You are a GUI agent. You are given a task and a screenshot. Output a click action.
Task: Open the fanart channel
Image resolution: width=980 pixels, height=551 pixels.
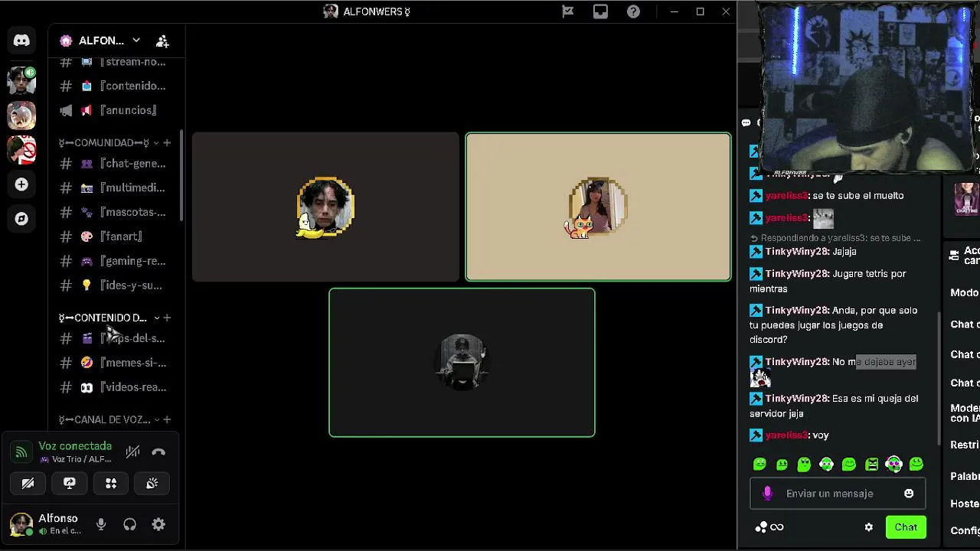(x=115, y=236)
